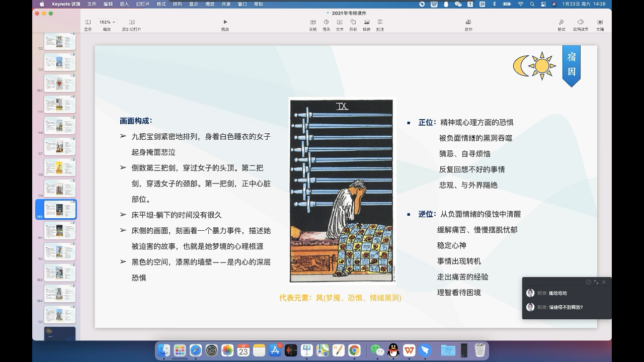The width and height of the screenshot is (644, 362).
Task: Open the Keynote 讲演 application menu
Action: click(x=66, y=4)
